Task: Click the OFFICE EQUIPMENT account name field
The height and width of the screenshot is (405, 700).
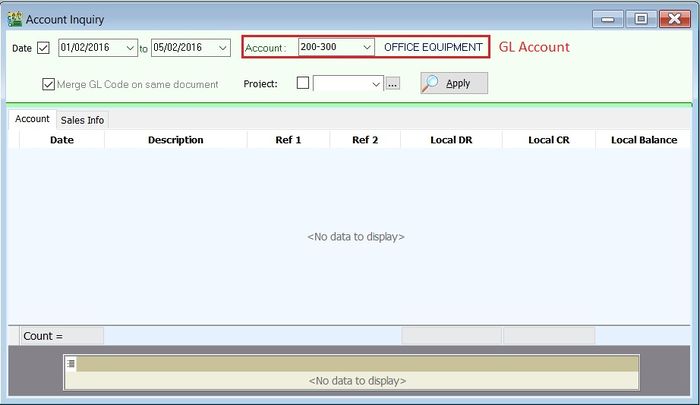Action: 432,48
